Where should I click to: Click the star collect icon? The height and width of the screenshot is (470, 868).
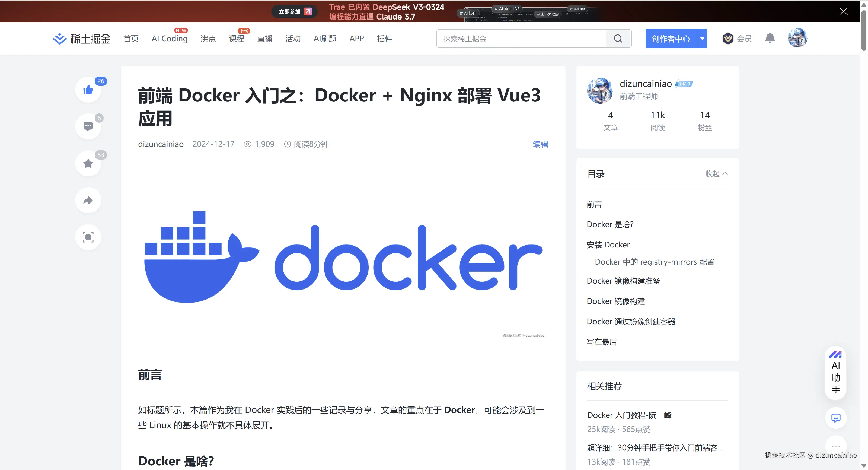click(x=88, y=164)
